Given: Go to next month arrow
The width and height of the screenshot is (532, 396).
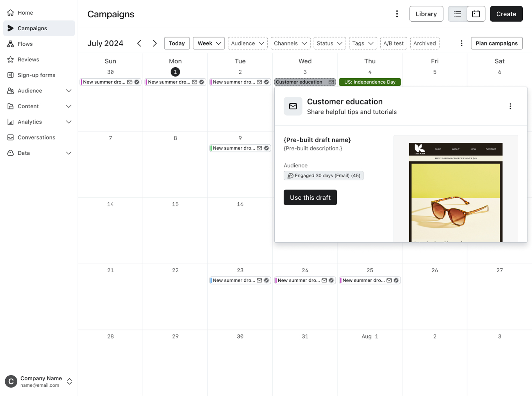Looking at the screenshot, I should [155, 43].
